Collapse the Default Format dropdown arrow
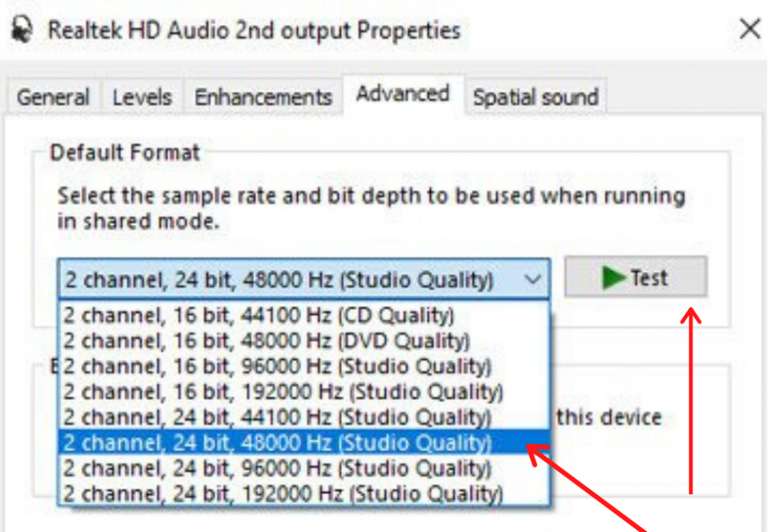770x532 pixels. coord(534,278)
